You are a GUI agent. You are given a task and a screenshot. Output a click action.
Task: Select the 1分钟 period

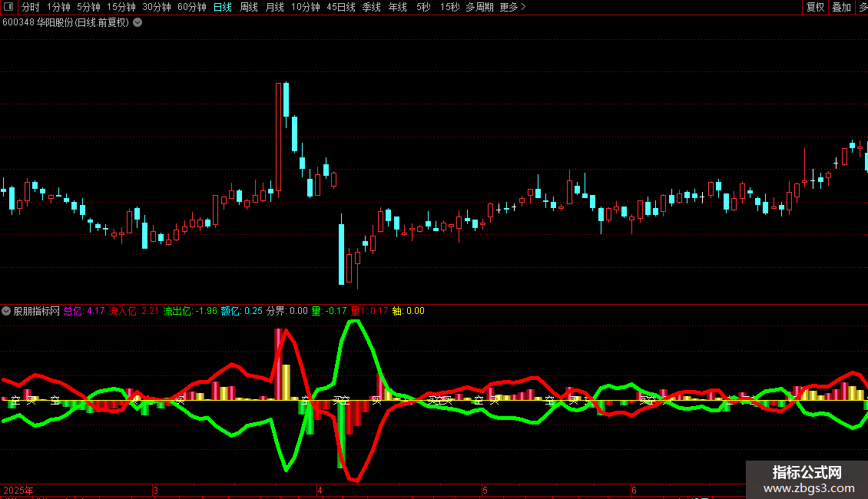coord(58,7)
